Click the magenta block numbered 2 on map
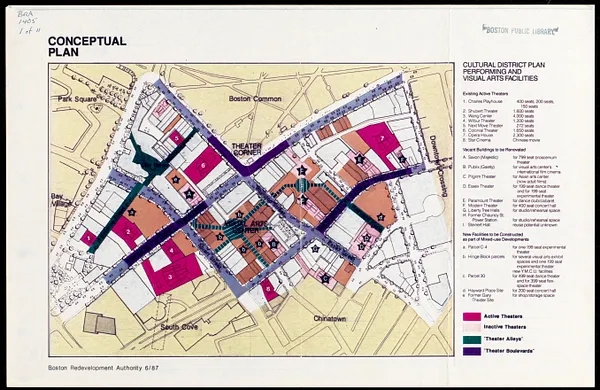 127,232
